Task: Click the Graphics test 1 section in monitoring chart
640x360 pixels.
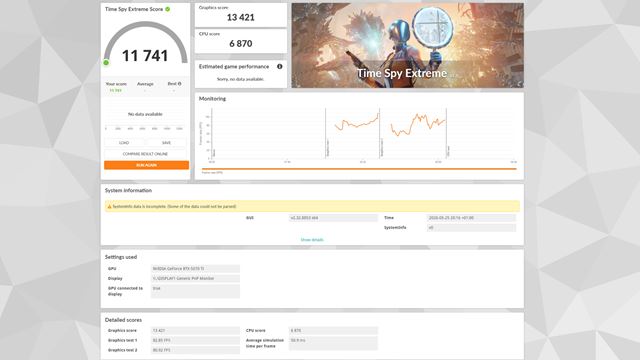Action: point(353,133)
